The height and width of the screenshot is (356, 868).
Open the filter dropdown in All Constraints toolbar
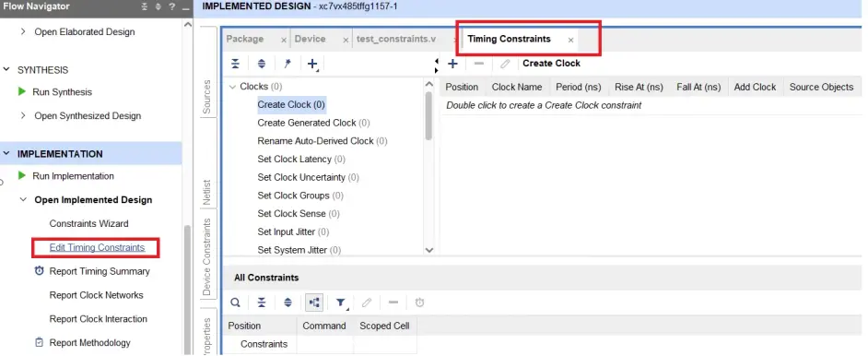tap(341, 303)
